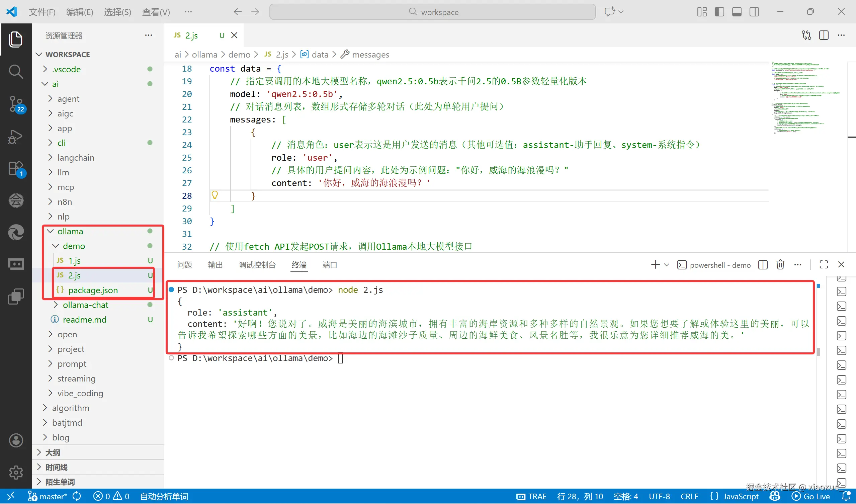The image size is (856, 504).
Task: Open the Run and Debug view
Action: coord(16,137)
